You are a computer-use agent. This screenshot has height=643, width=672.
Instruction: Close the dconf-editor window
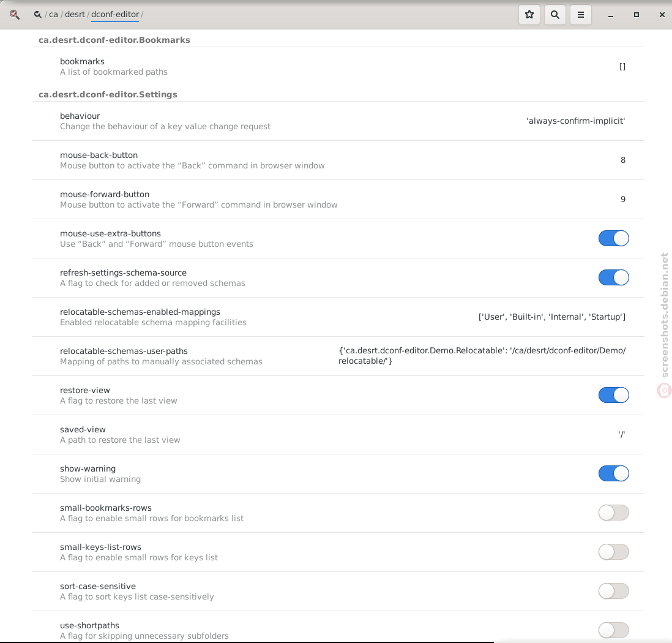(x=662, y=15)
